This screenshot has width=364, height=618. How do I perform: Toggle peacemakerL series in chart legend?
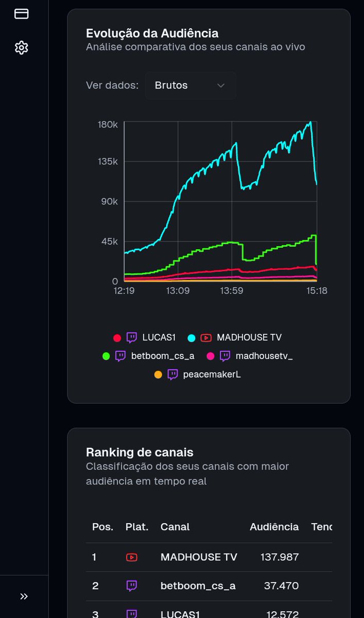[197, 374]
